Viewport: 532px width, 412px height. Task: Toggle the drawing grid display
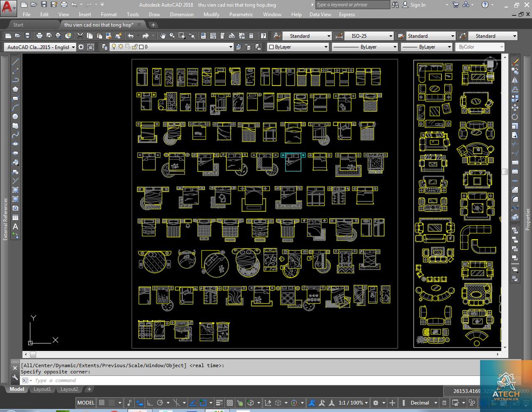pyautogui.click(x=102, y=402)
